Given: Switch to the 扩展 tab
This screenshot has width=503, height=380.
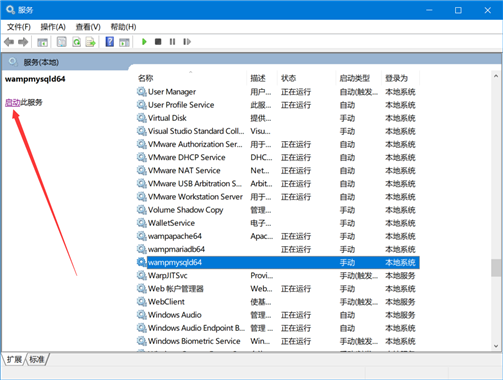Looking at the screenshot, I should pos(14,359).
